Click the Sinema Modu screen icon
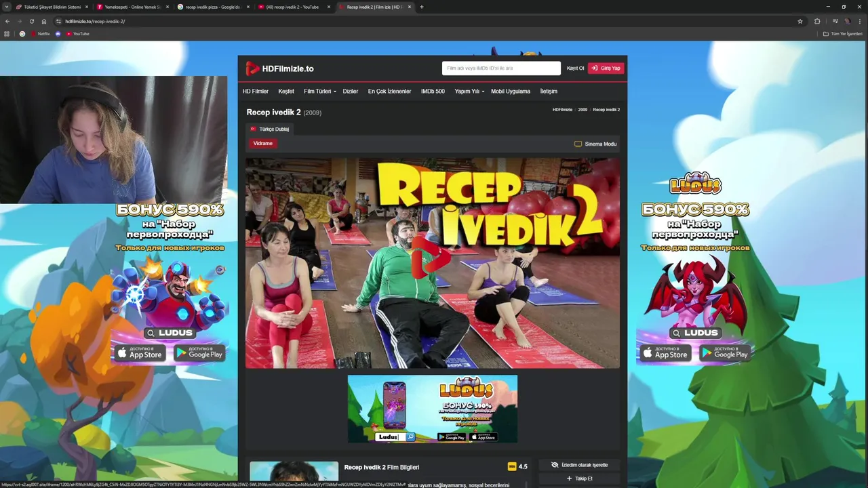Image resolution: width=868 pixels, height=488 pixels. point(578,144)
